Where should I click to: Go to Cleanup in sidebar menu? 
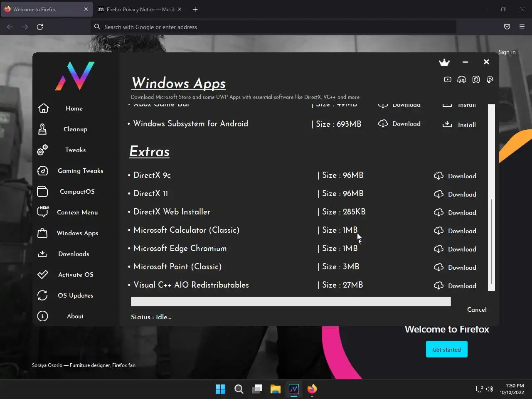pos(75,129)
